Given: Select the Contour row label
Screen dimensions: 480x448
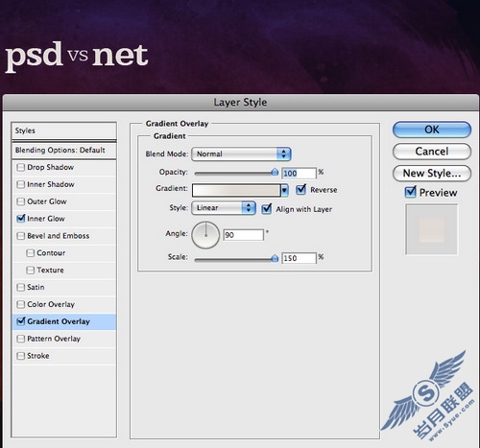Looking at the screenshot, I should click(51, 253).
